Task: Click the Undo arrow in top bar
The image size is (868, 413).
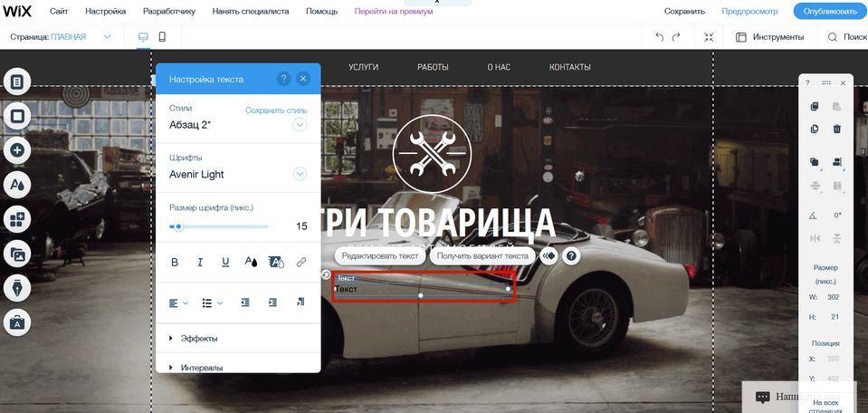Action: pos(660,37)
